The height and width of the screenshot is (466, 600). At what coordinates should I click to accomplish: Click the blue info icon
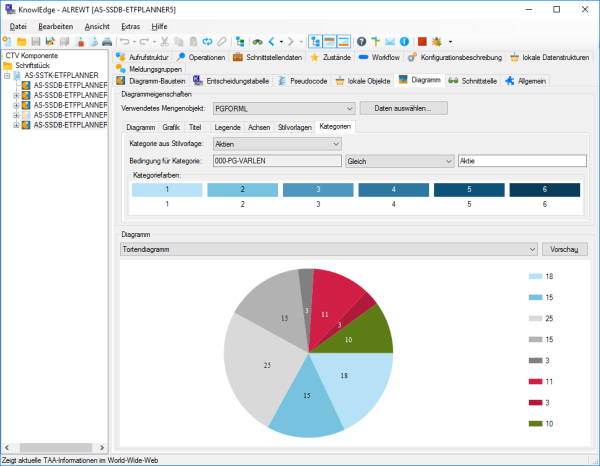(x=404, y=41)
